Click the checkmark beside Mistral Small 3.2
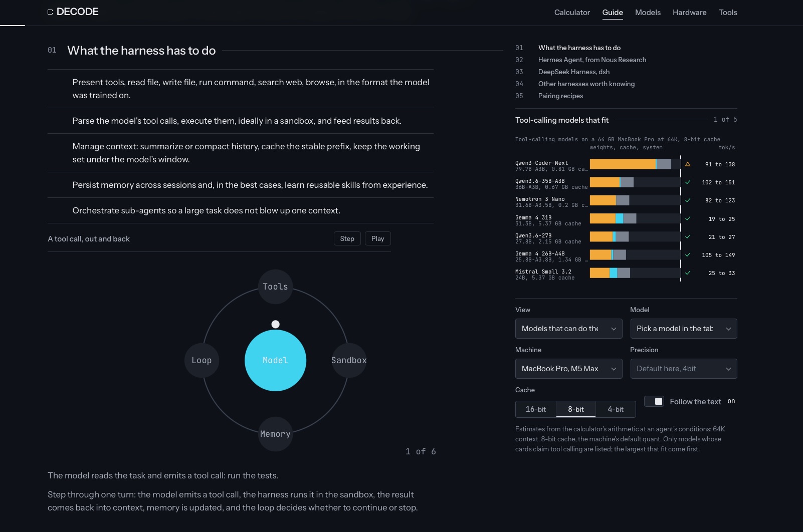This screenshot has width=803, height=532. (688, 273)
